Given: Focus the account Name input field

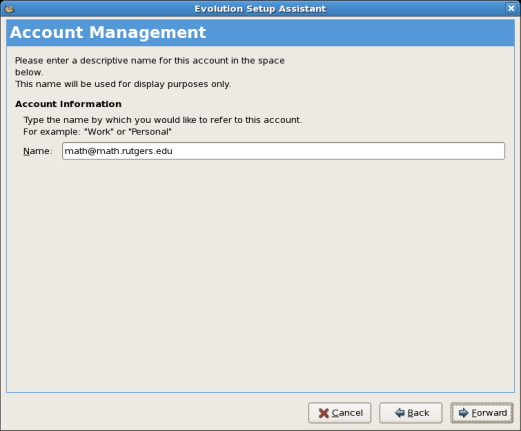Looking at the screenshot, I should [283, 151].
